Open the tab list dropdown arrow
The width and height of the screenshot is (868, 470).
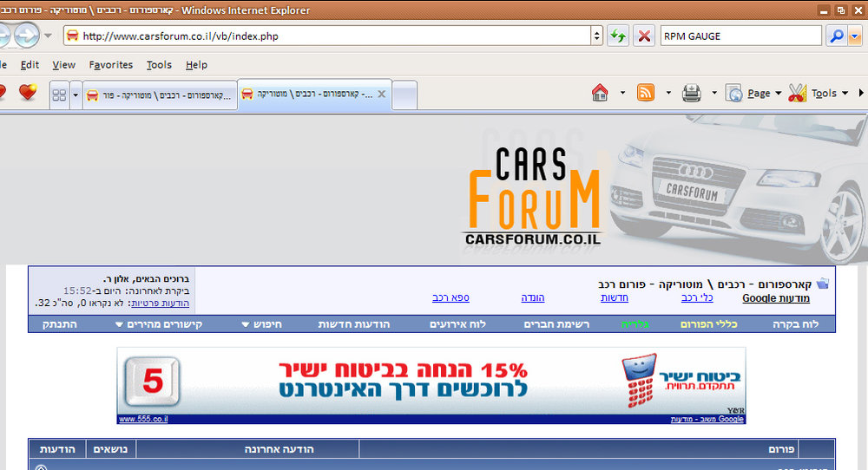click(x=76, y=95)
